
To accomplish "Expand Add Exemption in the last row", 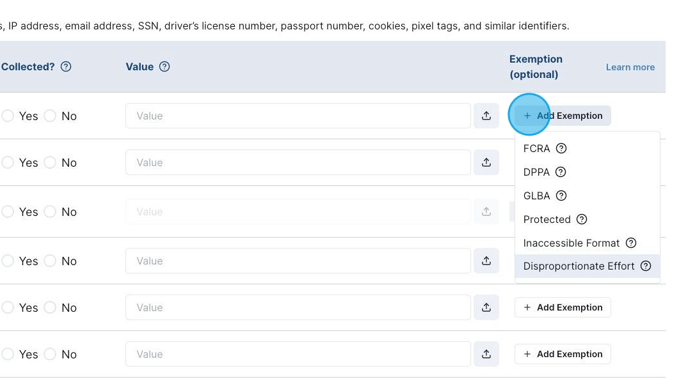I will 563,354.
